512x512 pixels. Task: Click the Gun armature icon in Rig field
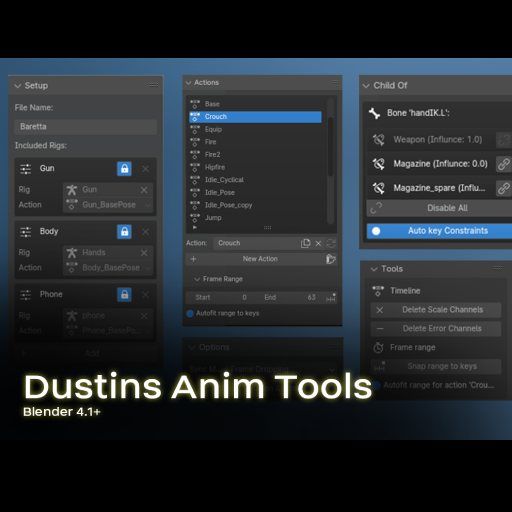72,190
